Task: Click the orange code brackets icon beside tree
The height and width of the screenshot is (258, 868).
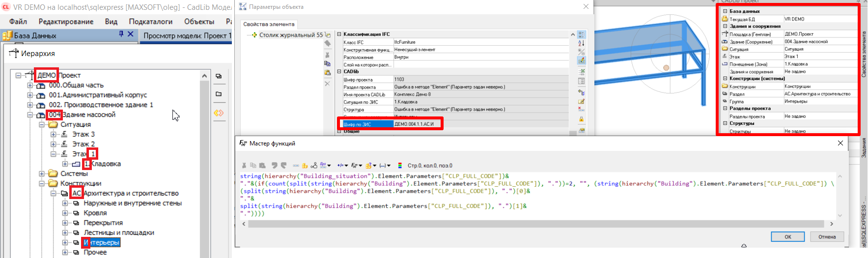Action: click(219, 113)
